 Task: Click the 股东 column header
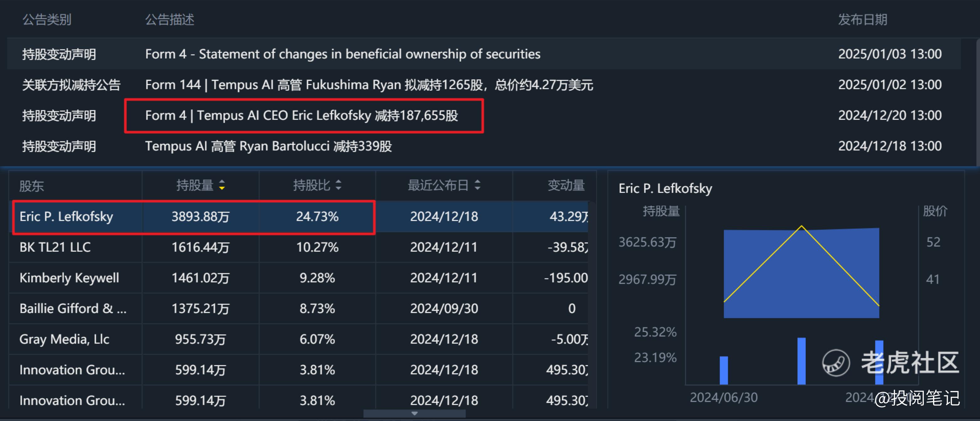(32, 186)
